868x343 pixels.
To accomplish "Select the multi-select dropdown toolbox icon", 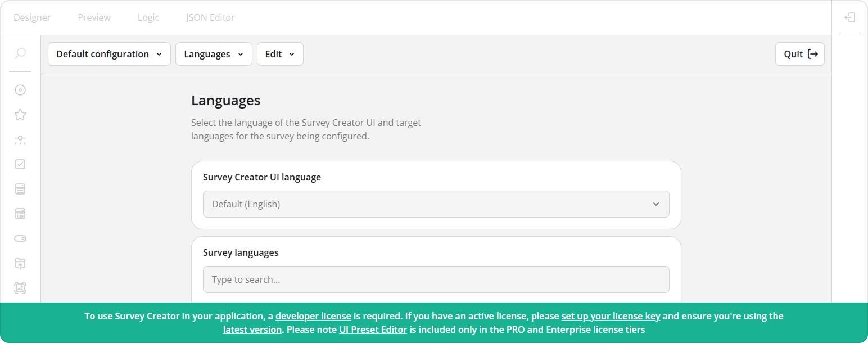I will click(x=20, y=214).
